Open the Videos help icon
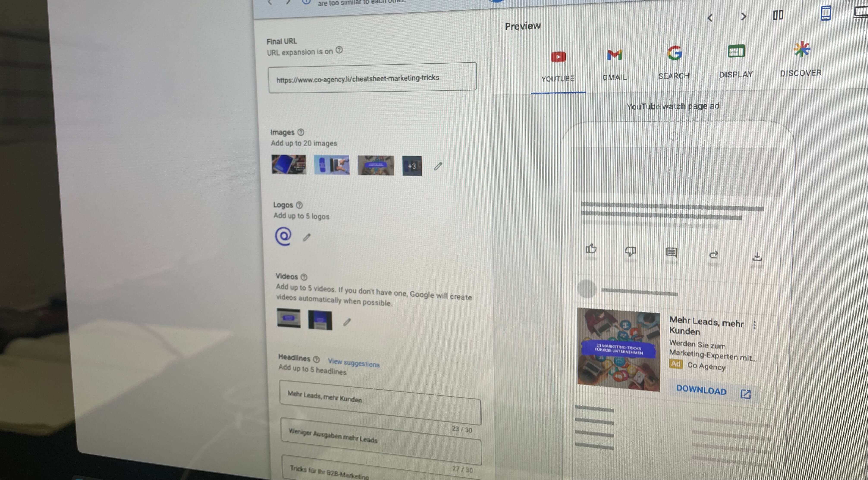The image size is (868, 480). click(x=304, y=277)
